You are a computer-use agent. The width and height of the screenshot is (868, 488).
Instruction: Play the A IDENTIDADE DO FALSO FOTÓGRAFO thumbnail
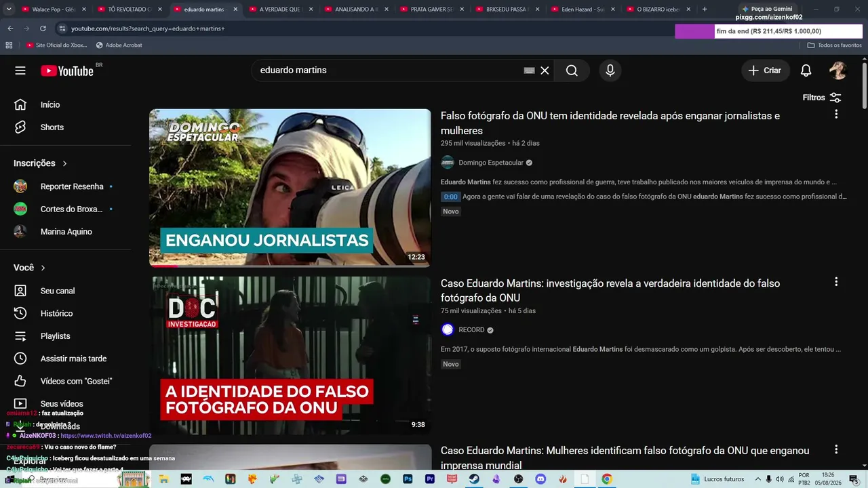pos(290,355)
